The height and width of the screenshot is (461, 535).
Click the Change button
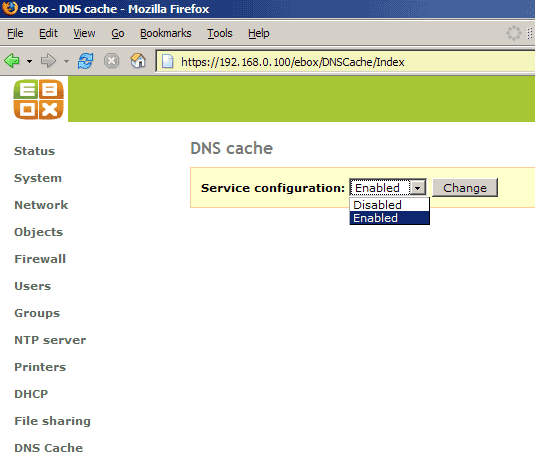465,188
